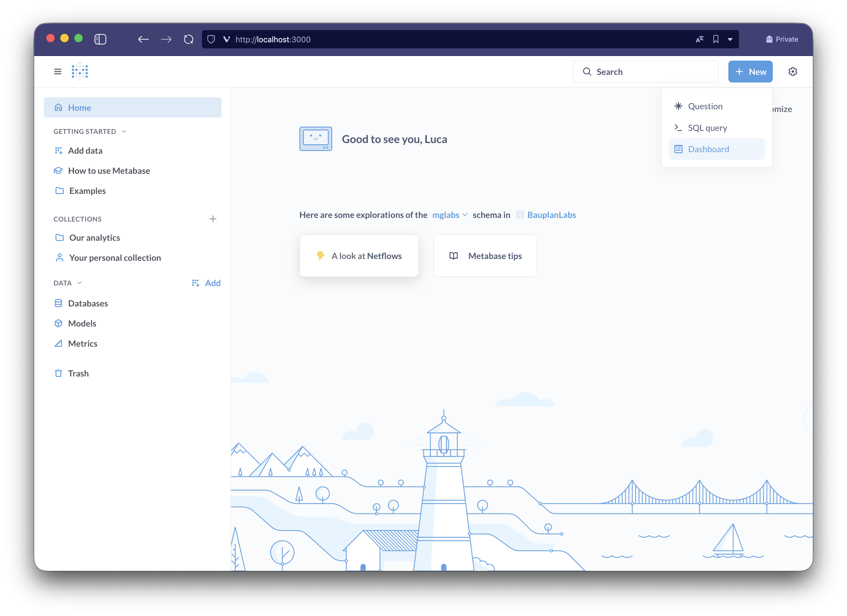The image size is (847, 616).
Task: Click the Metabase logo icon
Action: [79, 71]
